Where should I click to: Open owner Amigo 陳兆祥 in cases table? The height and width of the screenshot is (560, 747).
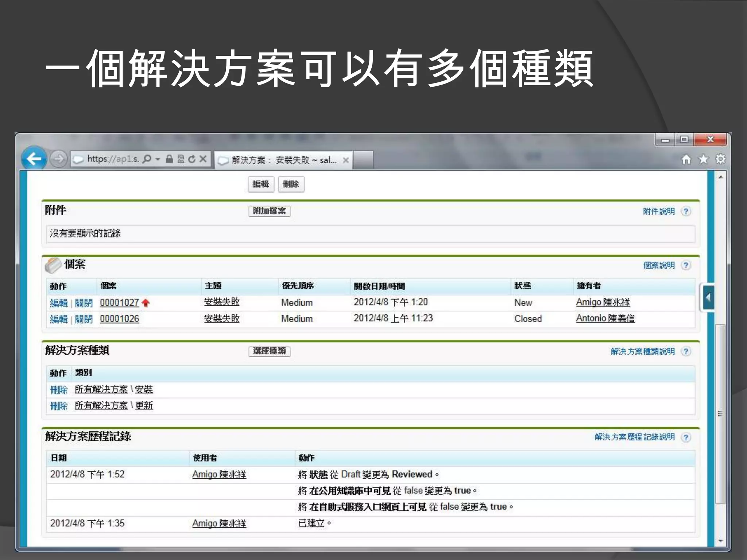pyautogui.click(x=603, y=302)
